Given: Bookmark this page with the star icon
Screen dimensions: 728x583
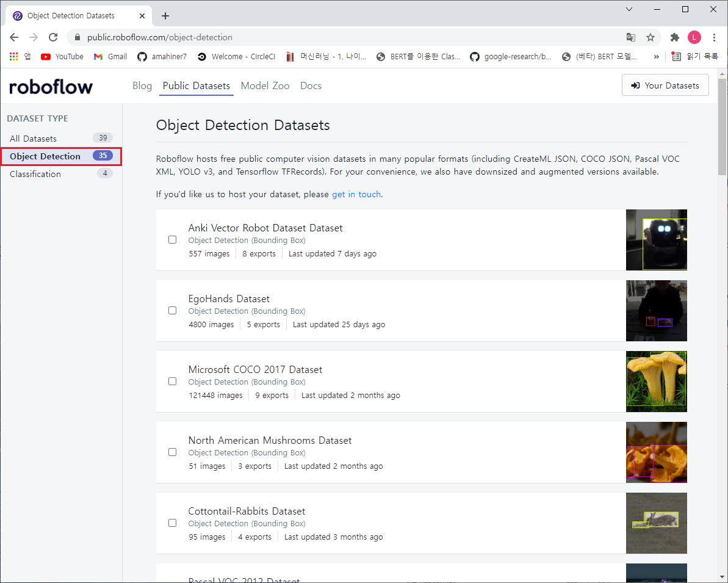Looking at the screenshot, I should tap(651, 37).
